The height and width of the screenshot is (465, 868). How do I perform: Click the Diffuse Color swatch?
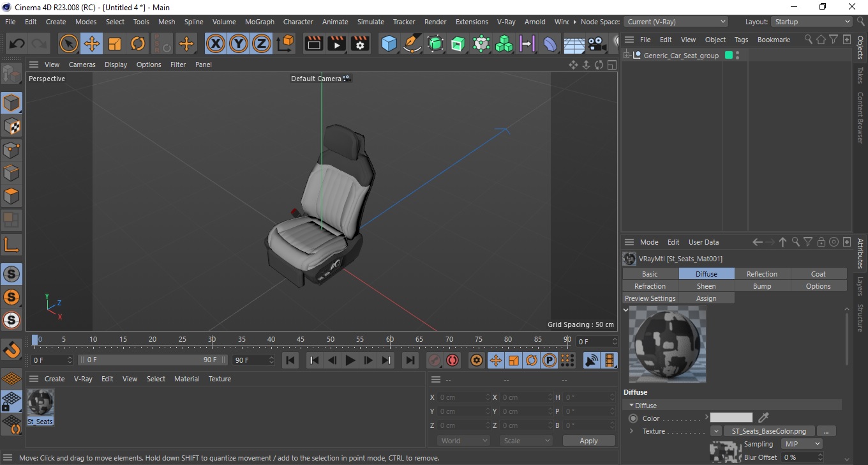[731, 418]
